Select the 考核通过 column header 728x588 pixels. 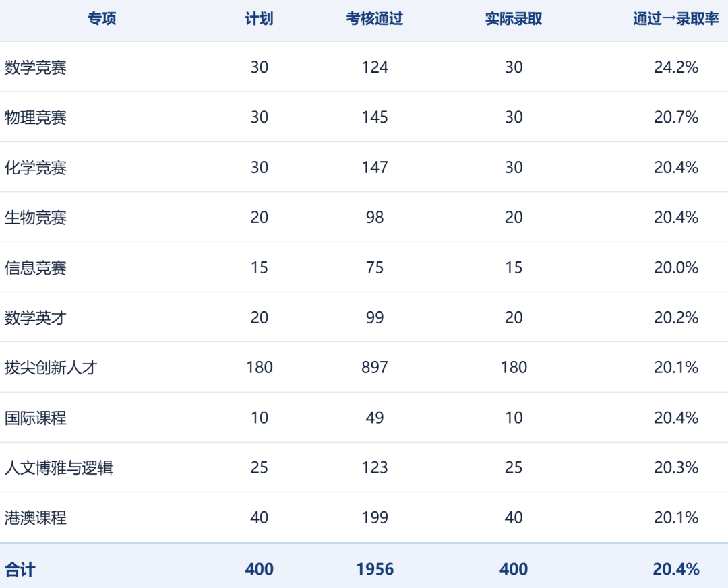click(x=375, y=19)
